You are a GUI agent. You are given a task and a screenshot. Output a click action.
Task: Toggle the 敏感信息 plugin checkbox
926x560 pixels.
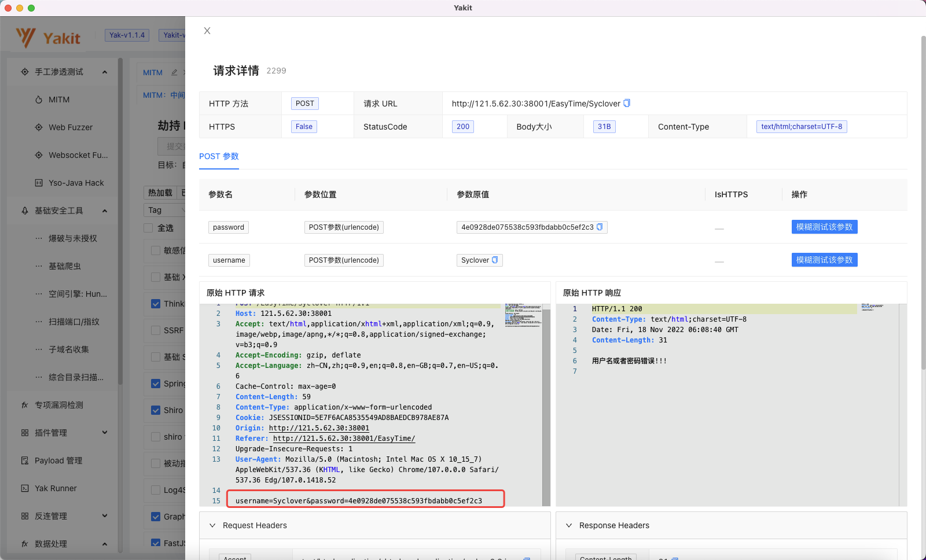[156, 250]
